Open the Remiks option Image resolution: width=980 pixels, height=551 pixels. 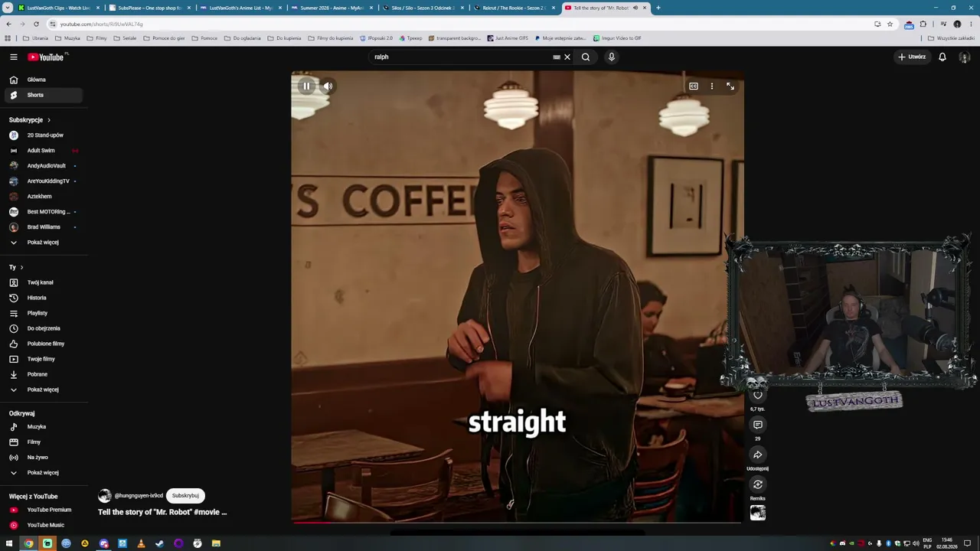click(x=758, y=484)
